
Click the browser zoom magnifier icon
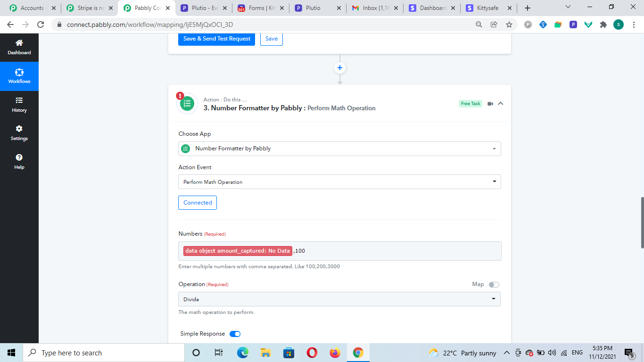(x=479, y=25)
